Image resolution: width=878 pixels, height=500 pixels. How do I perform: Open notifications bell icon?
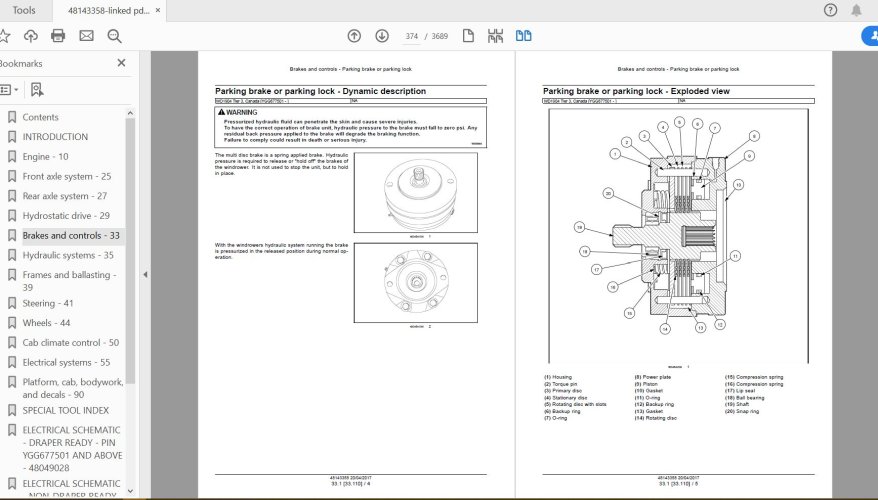[856, 10]
